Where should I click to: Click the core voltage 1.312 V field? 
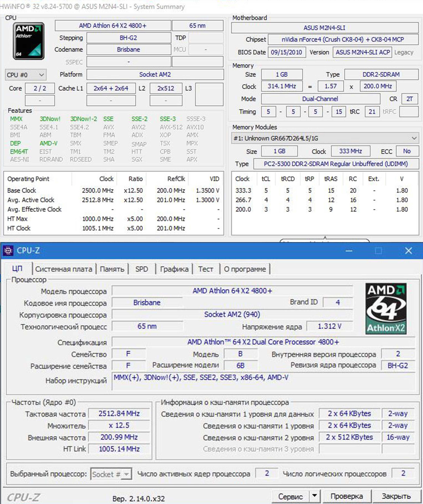coord(330,326)
